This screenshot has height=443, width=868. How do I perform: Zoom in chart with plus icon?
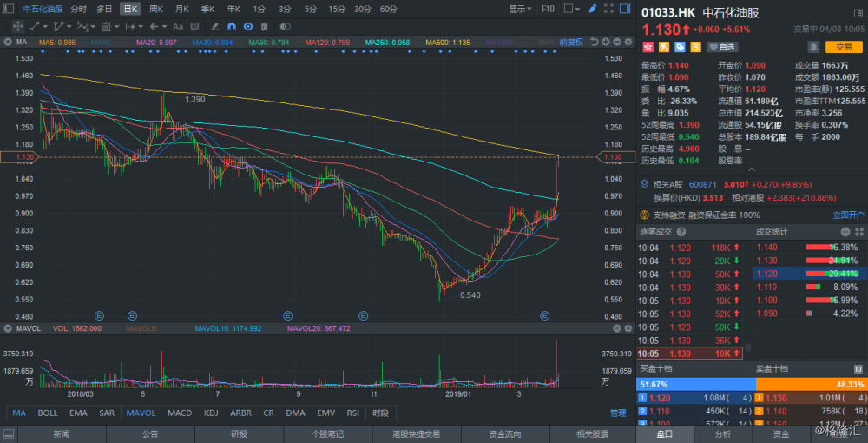point(606,42)
